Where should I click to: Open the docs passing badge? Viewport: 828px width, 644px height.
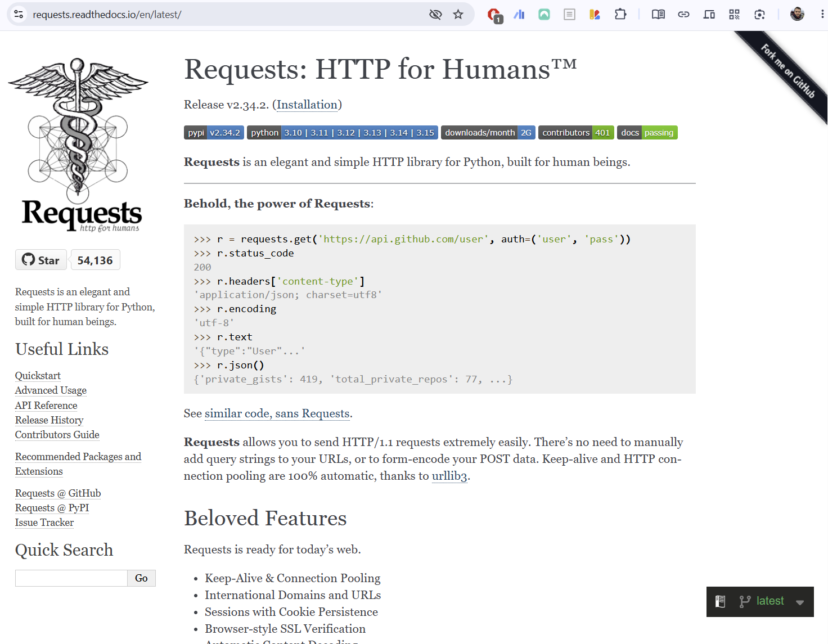tap(647, 133)
